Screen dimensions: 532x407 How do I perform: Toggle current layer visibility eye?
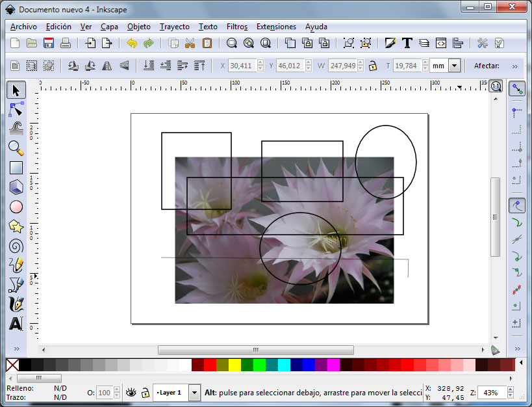click(x=131, y=393)
